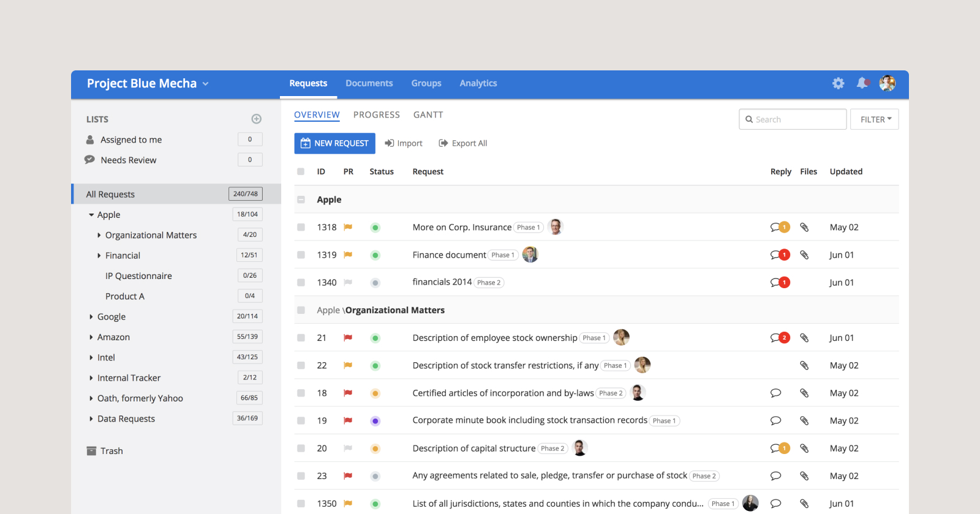The width and height of the screenshot is (980, 514).
Task: Select checkbox for request 1318
Action: coord(301,227)
